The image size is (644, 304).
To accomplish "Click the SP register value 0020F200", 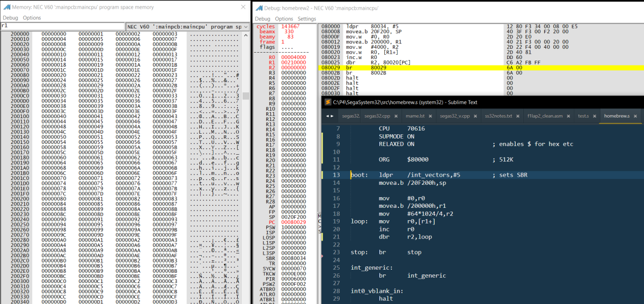I will [293, 217].
